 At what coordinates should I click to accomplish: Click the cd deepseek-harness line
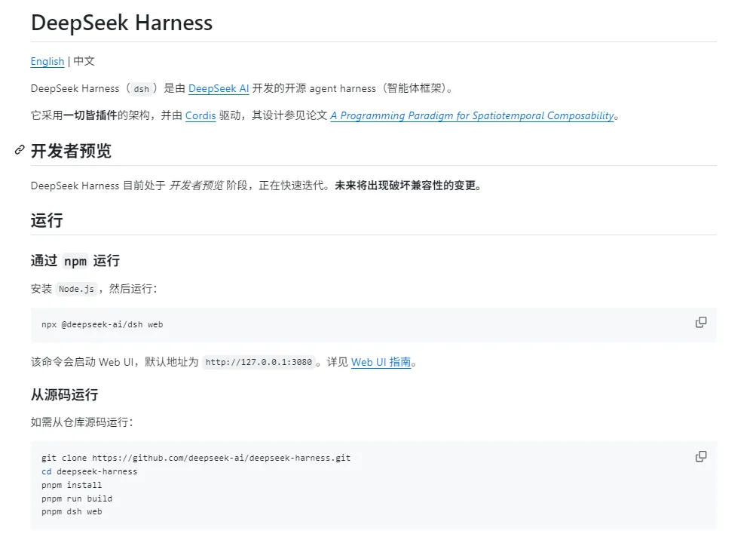pos(89,472)
